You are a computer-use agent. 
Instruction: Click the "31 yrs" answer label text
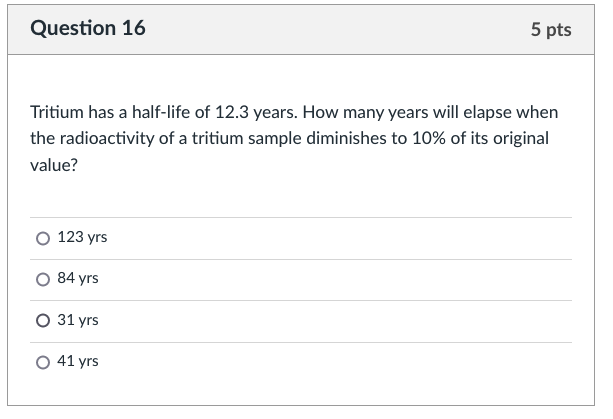coord(78,321)
